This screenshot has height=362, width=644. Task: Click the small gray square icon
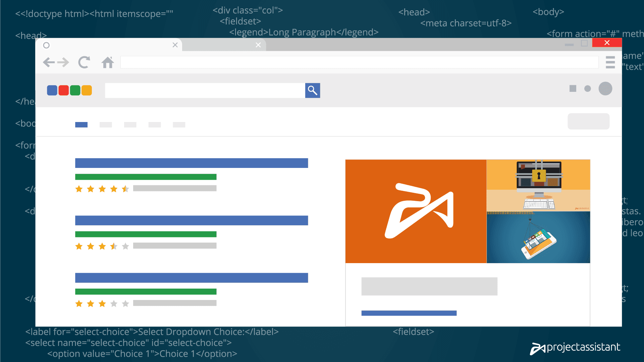(x=573, y=88)
